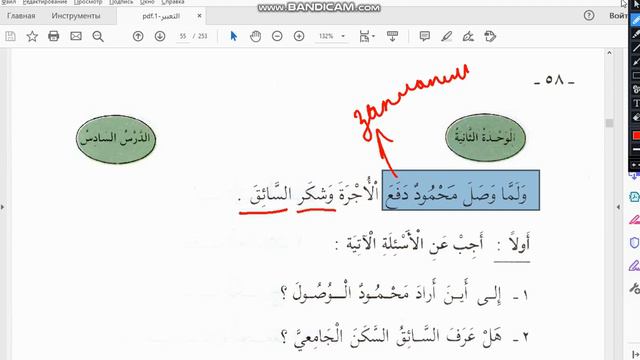Open the export PDF side tool

click(634, 197)
